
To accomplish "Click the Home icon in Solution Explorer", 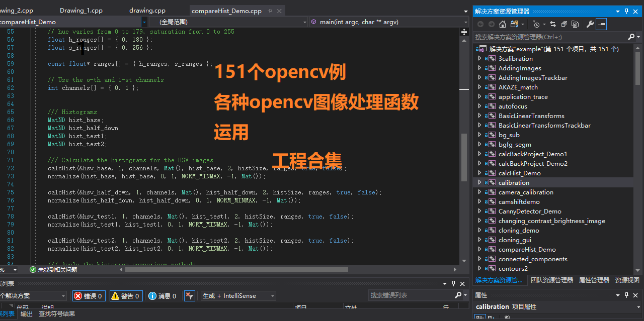I will [x=503, y=24].
